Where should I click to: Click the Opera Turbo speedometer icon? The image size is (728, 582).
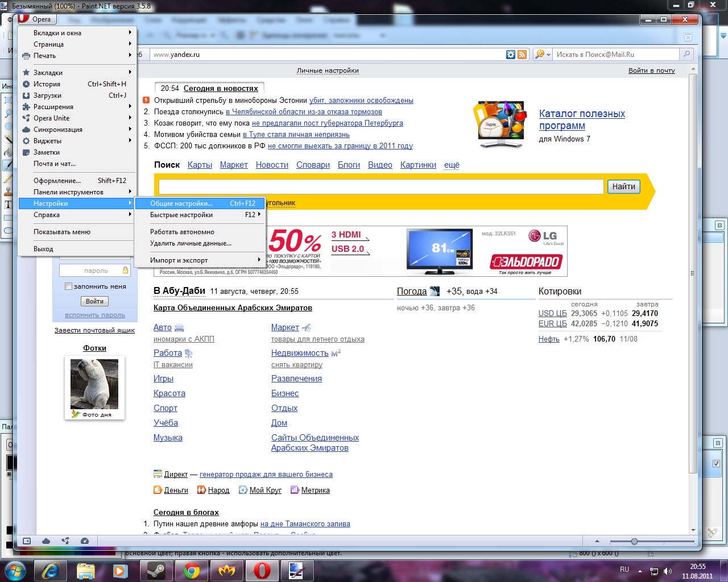click(x=85, y=541)
